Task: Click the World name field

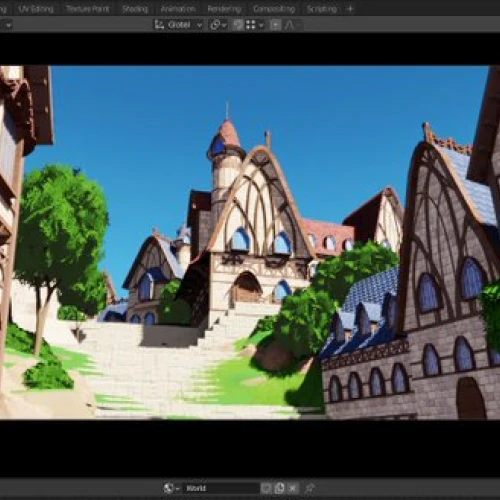Action: tap(220, 488)
